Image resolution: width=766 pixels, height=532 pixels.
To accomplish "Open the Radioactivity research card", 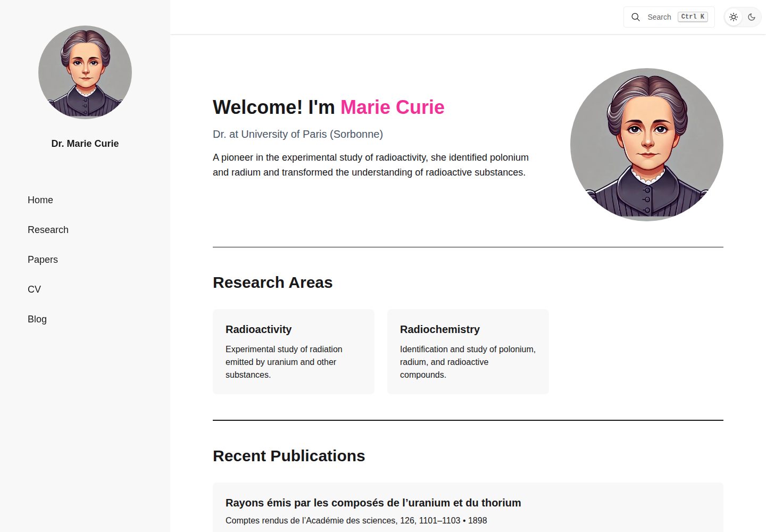I will pyautogui.click(x=294, y=352).
